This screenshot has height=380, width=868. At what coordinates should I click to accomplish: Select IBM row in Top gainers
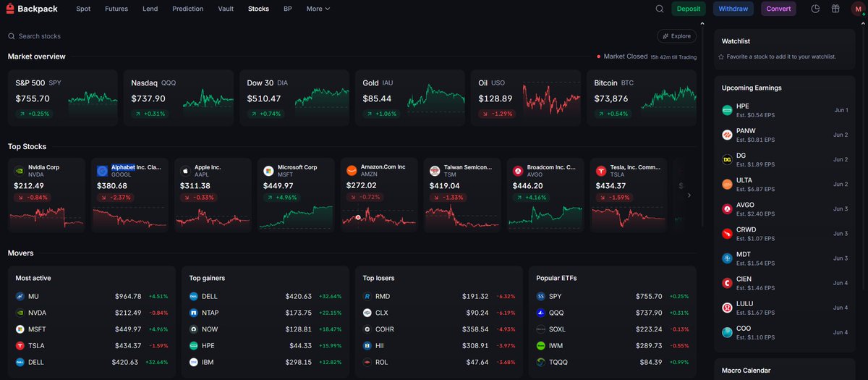pos(265,362)
